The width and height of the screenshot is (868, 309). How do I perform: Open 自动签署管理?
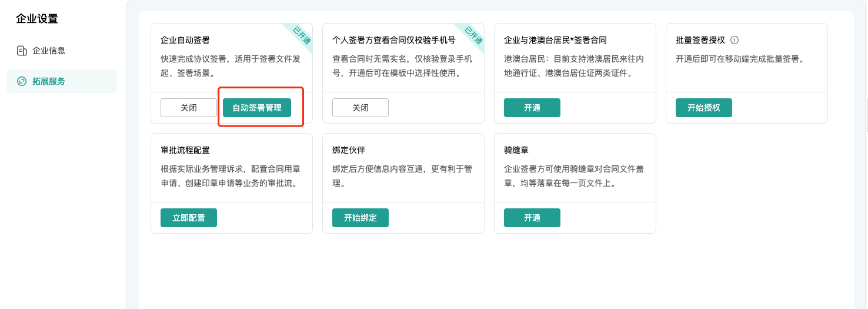coord(257,108)
